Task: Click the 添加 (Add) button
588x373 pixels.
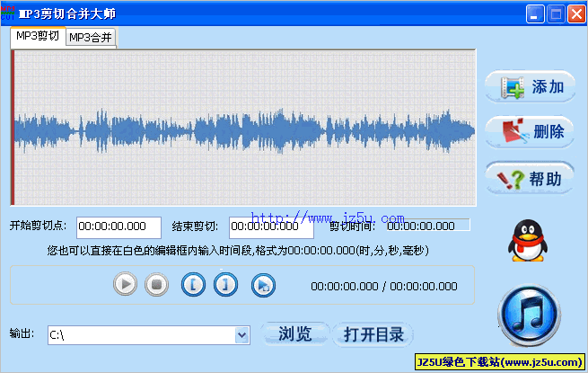Action: pos(530,87)
